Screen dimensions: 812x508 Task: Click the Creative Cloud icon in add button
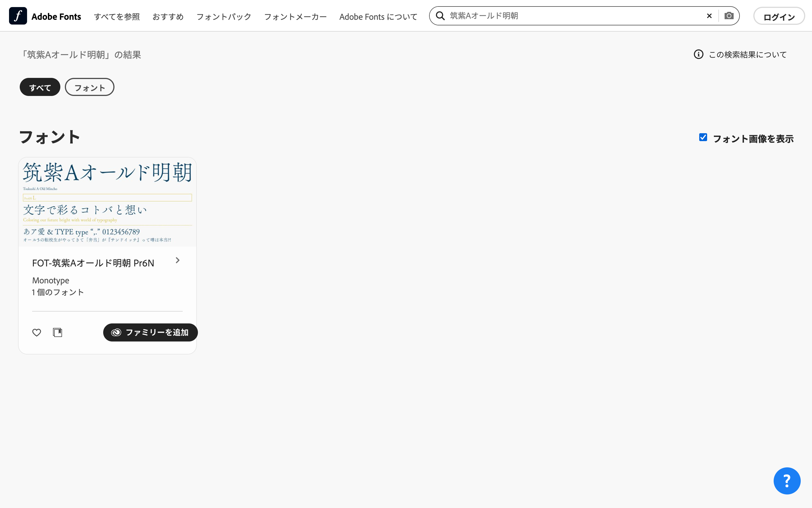coord(116,332)
